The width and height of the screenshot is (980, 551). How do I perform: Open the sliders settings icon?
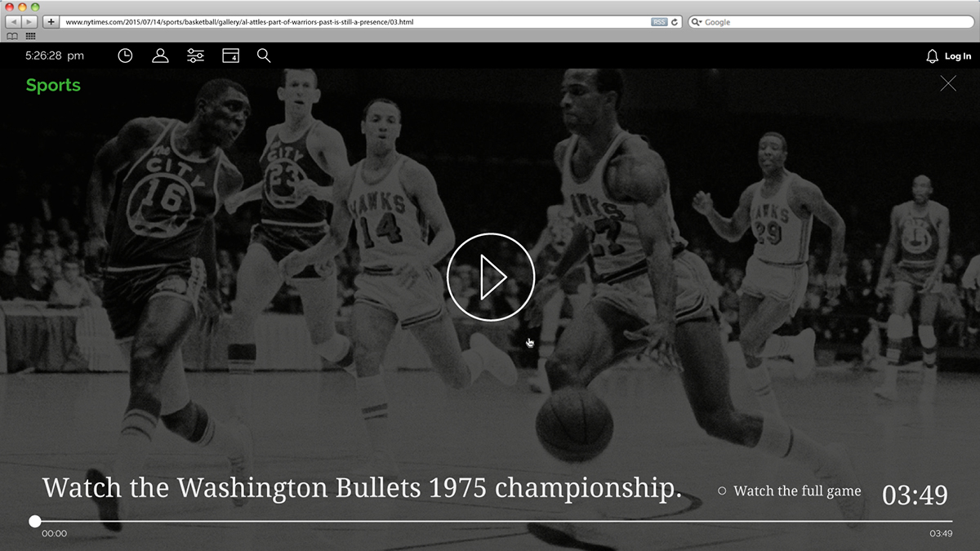point(195,56)
